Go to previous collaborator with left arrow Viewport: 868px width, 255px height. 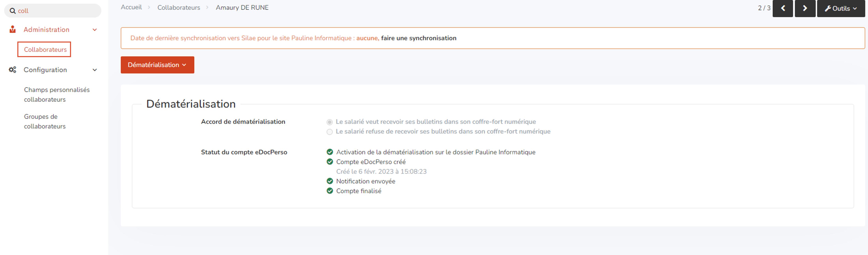point(782,8)
